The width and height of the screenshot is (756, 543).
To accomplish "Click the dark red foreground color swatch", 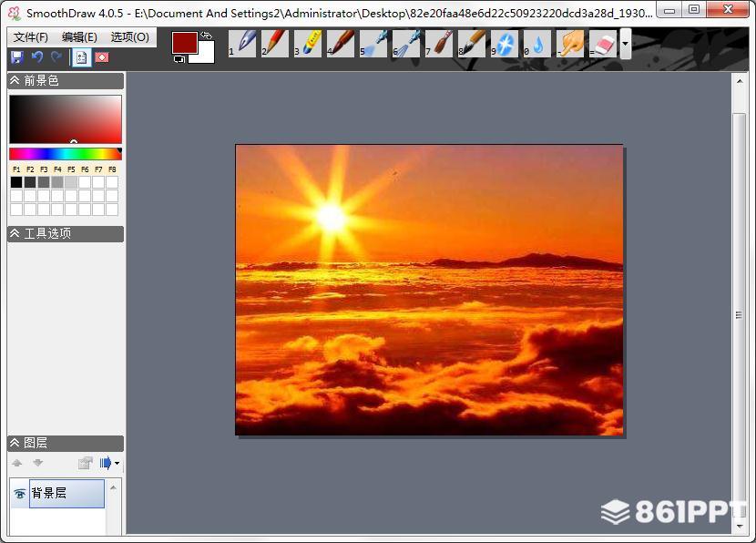I will coord(184,42).
